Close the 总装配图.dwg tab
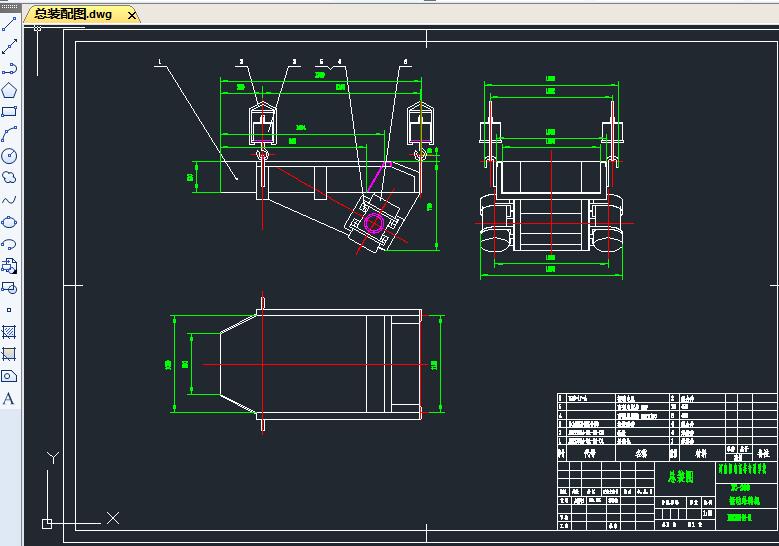Screen dimensions: 779x546 (132, 15)
